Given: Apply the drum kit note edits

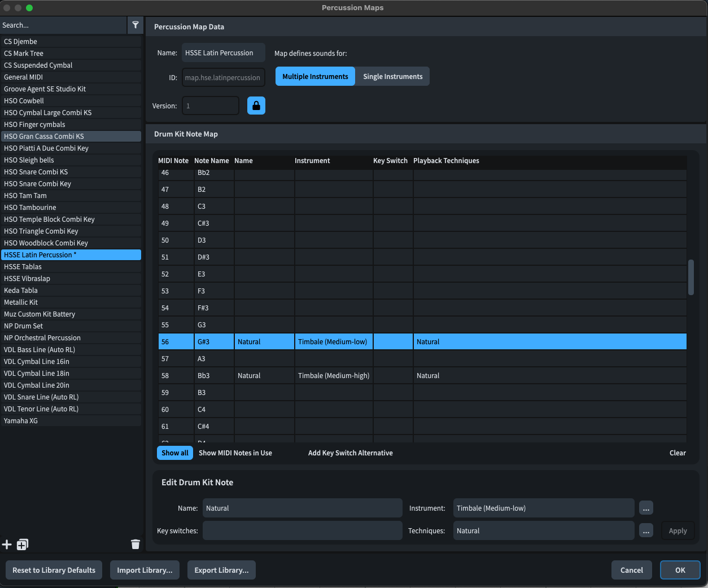Looking at the screenshot, I should pos(678,530).
